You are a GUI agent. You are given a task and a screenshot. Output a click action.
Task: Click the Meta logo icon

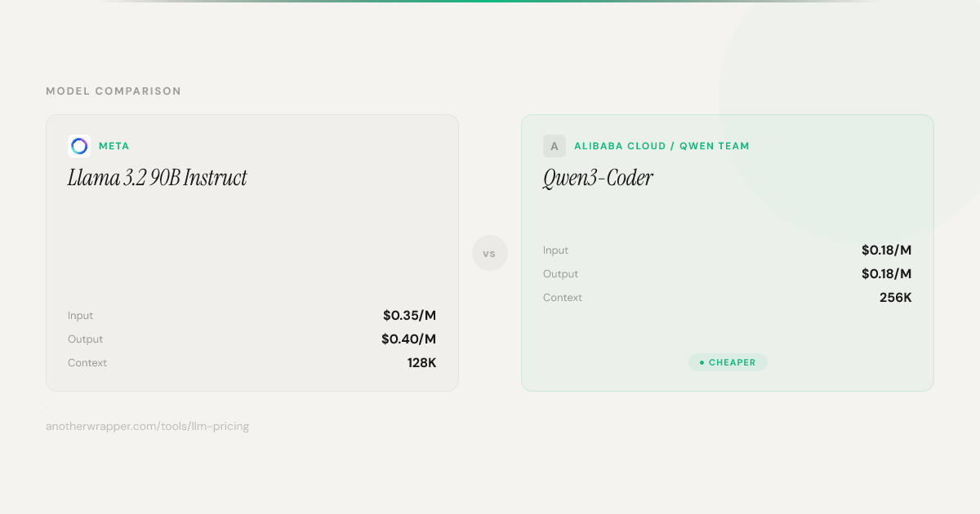click(x=79, y=146)
